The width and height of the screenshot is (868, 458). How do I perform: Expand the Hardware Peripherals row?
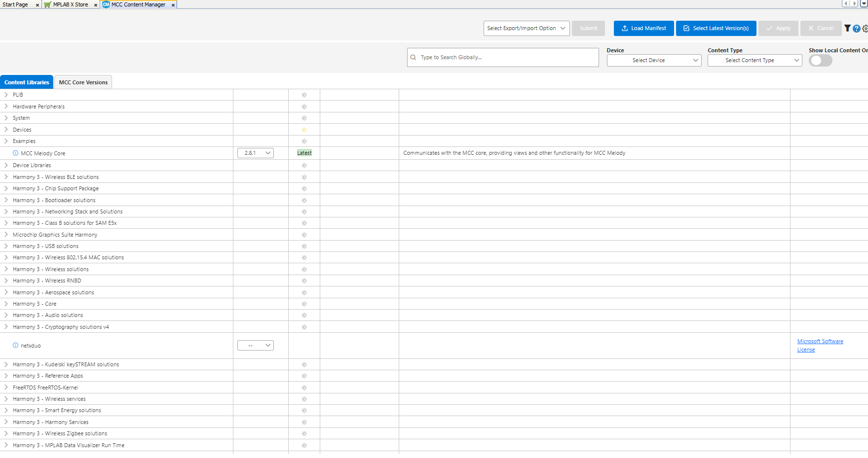pos(6,106)
